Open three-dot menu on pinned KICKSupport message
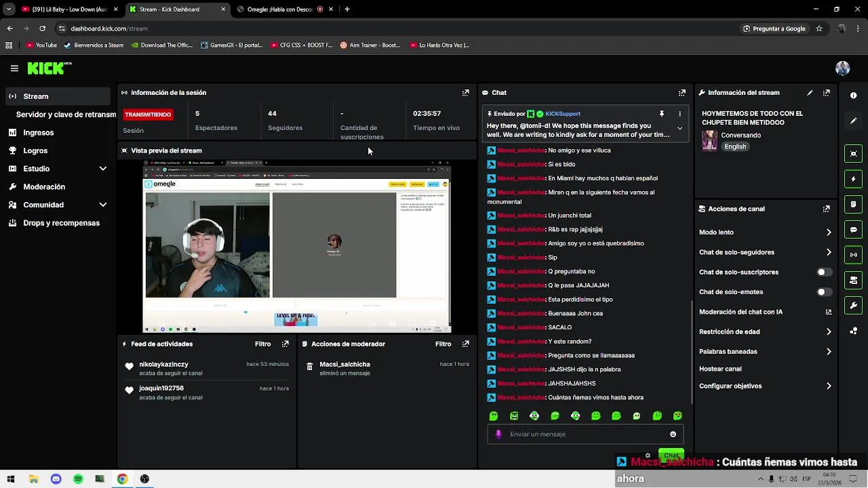This screenshot has width=868, height=488. pos(679,114)
